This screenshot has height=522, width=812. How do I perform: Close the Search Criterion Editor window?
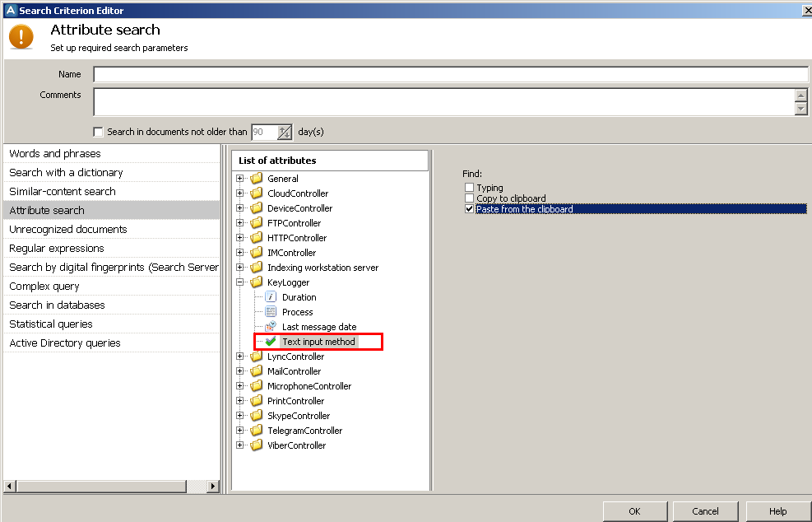[807, 10]
